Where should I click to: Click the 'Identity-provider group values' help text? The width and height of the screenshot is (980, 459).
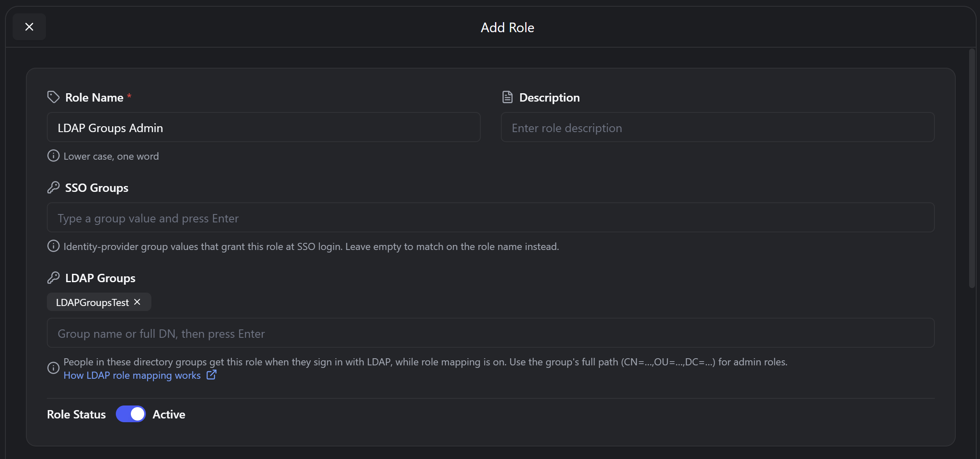pyautogui.click(x=311, y=246)
